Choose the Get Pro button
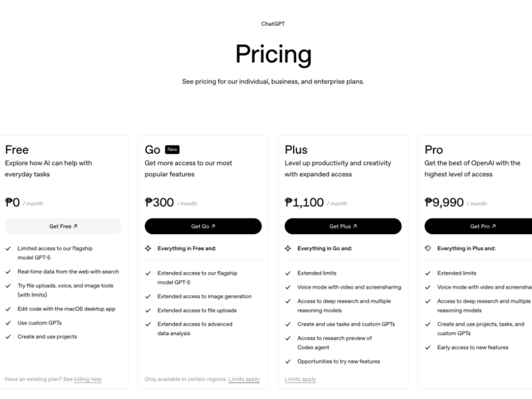Image resolution: width=532 pixels, height=399 pixels. (479, 226)
